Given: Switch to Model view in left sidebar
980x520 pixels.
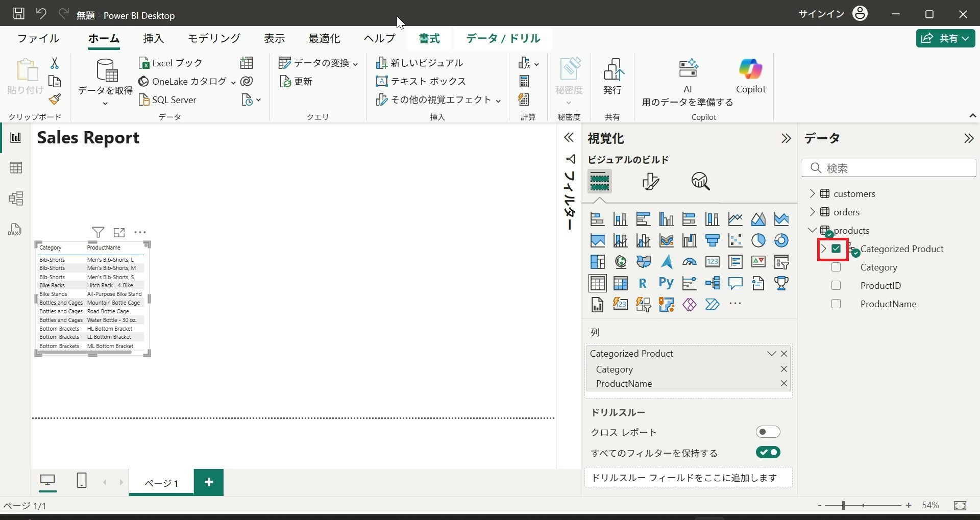Looking at the screenshot, I should pyautogui.click(x=16, y=199).
